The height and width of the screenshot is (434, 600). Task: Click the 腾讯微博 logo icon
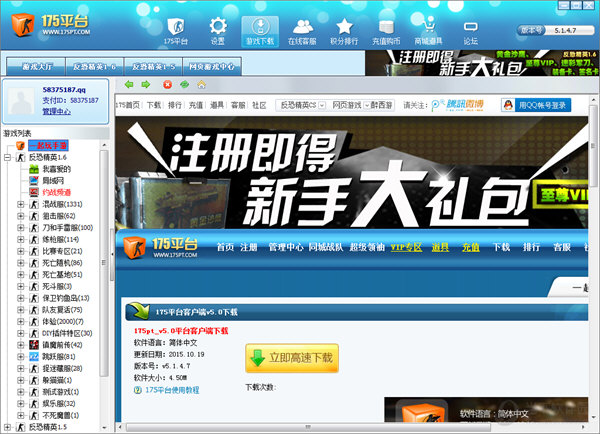coord(457,105)
